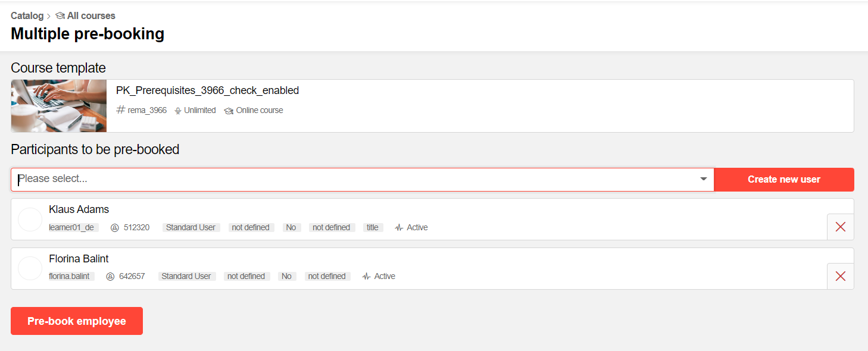Click the Unlimited seats icon
Screen dimensions: 868x351
tap(177, 111)
